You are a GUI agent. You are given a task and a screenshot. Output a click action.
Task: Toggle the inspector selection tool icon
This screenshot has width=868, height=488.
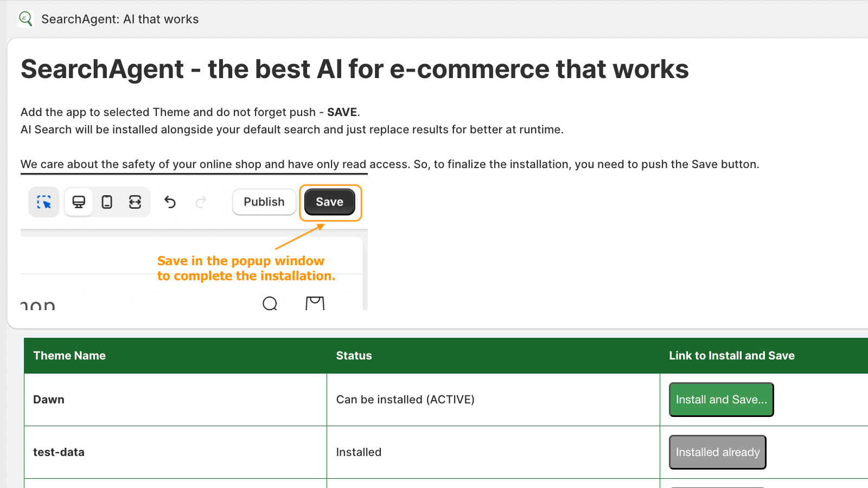tap(44, 202)
